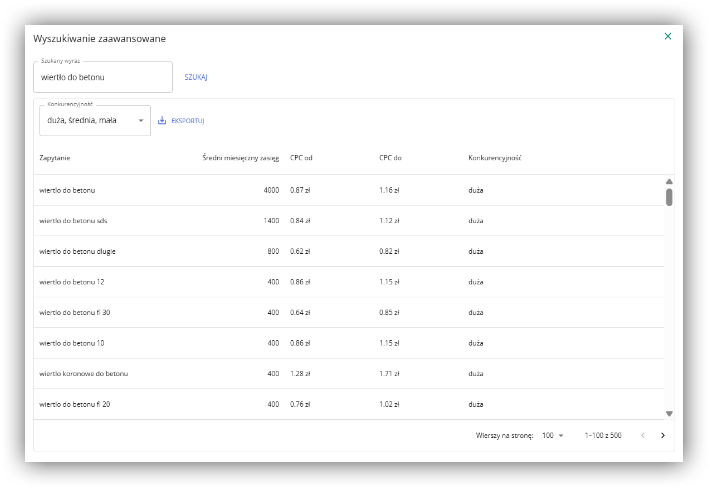
Task: Close the advanced search dialog
Action: click(x=667, y=36)
